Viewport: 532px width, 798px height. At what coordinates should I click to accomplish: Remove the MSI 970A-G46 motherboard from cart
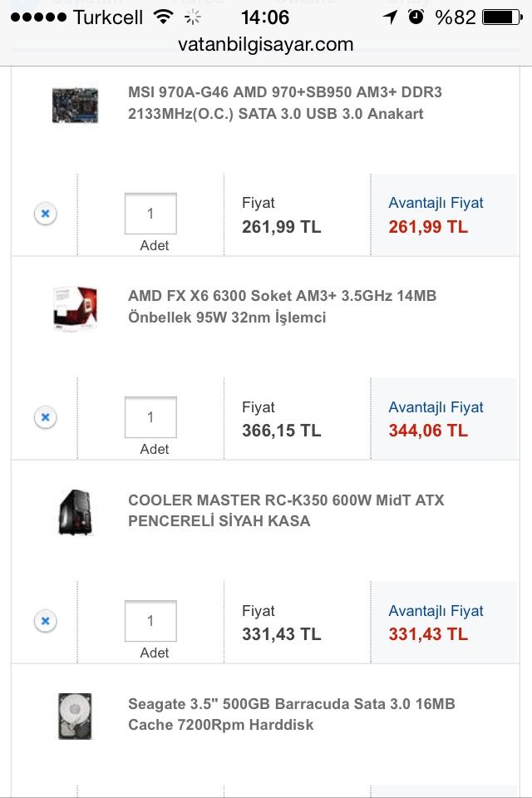pos(45,214)
